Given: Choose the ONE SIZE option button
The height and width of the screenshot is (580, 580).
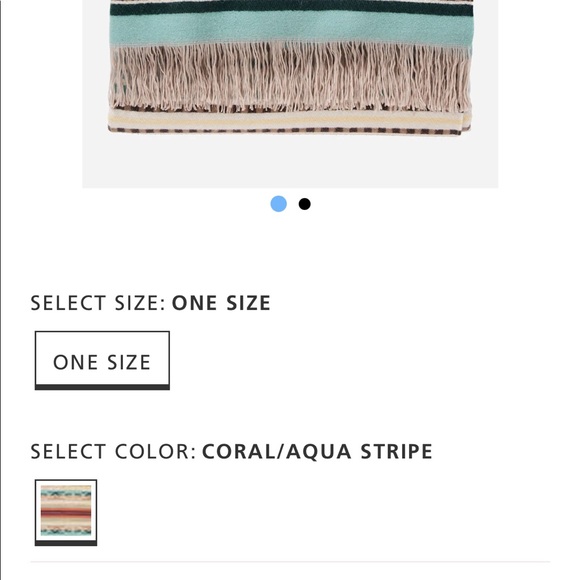Looking at the screenshot, I should point(102,360).
